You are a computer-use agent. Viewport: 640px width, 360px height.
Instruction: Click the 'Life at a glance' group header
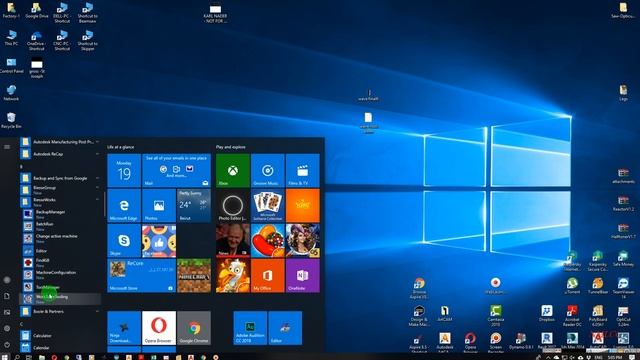(120, 147)
